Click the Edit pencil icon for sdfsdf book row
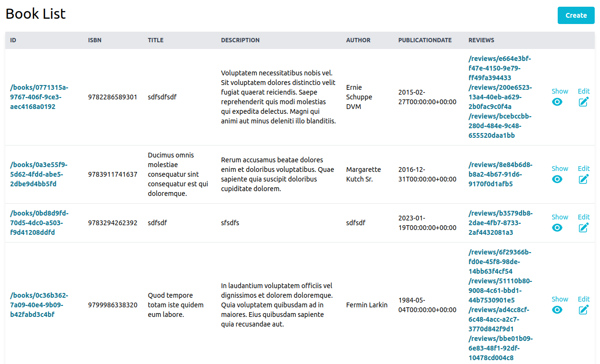Image resolution: width=600 pixels, height=364 pixels. pyautogui.click(x=584, y=228)
